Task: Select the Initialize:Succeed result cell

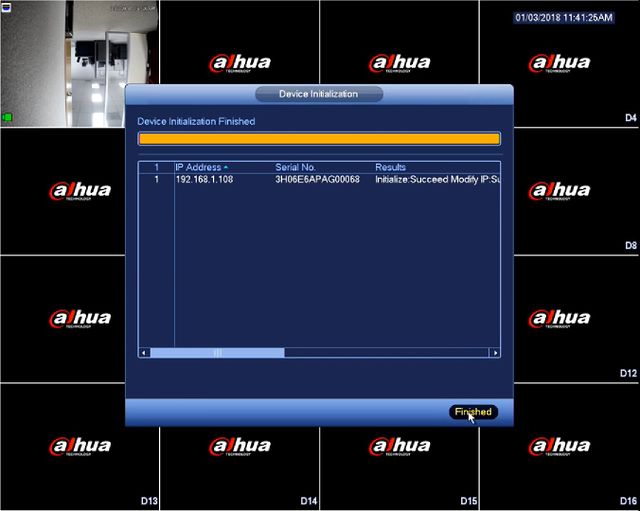Action: click(437, 180)
